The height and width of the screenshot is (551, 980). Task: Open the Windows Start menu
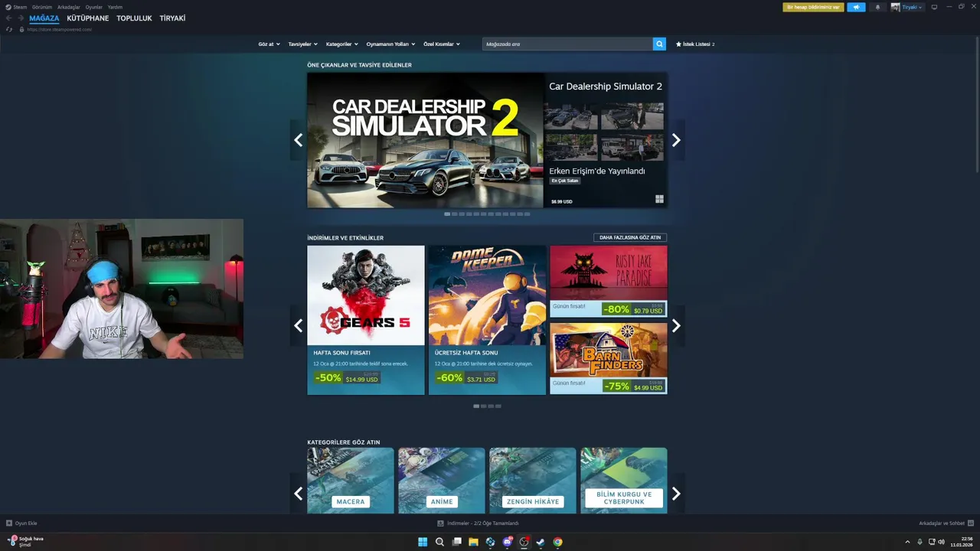click(x=423, y=542)
